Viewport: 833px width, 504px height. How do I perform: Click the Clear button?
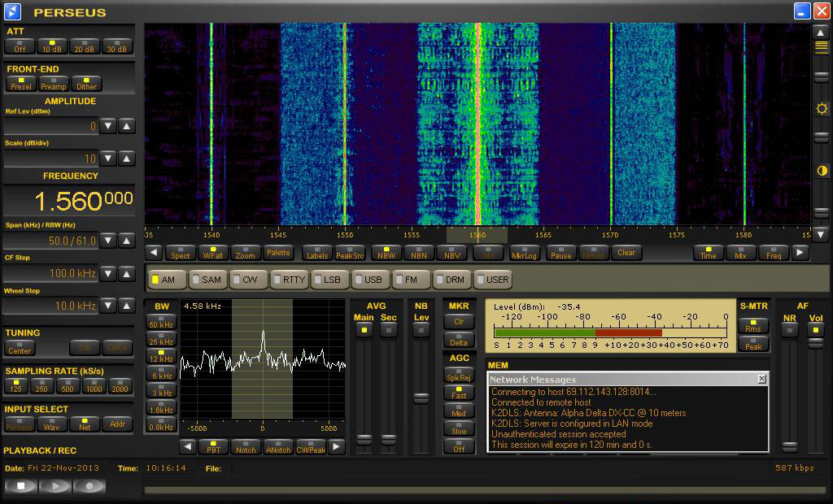point(626,253)
